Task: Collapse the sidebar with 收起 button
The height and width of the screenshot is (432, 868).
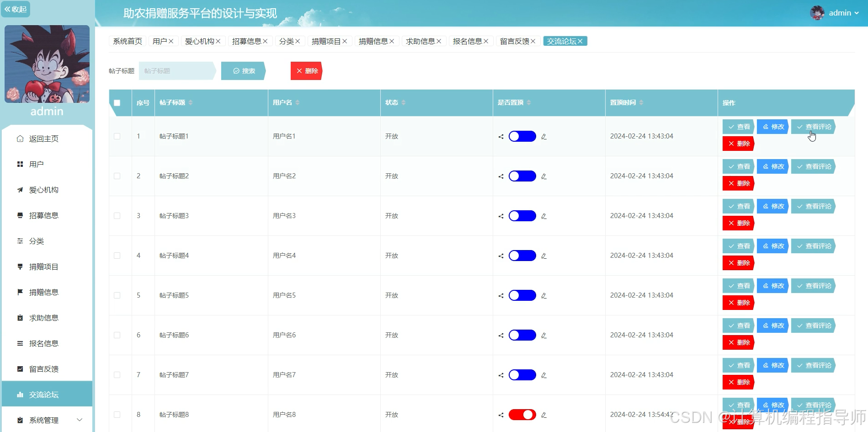Action: coord(16,9)
